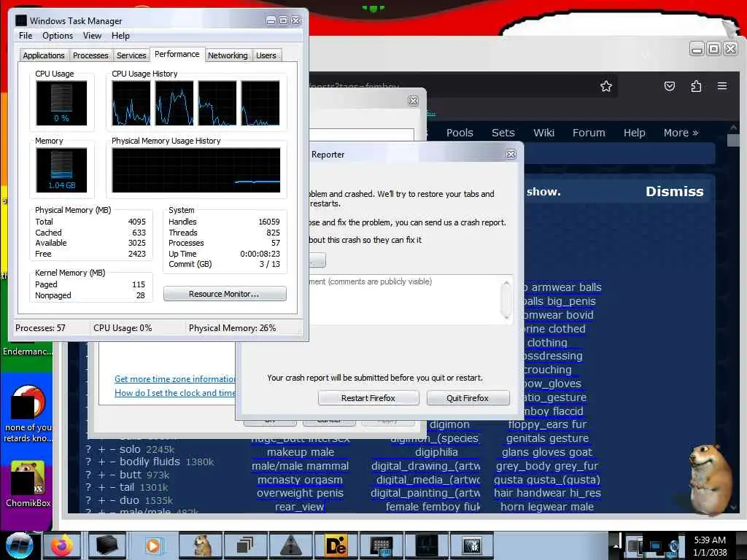Open the digiphilia tag link

[x=436, y=452]
